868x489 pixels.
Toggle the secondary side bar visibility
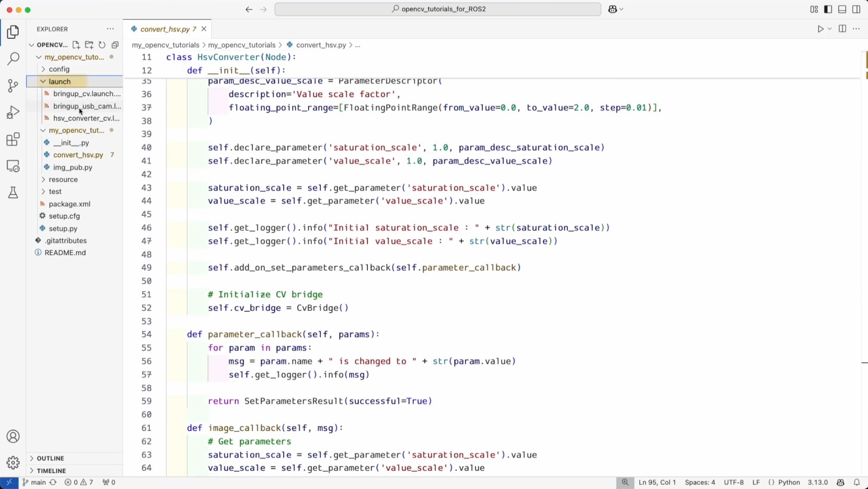click(x=856, y=9)
